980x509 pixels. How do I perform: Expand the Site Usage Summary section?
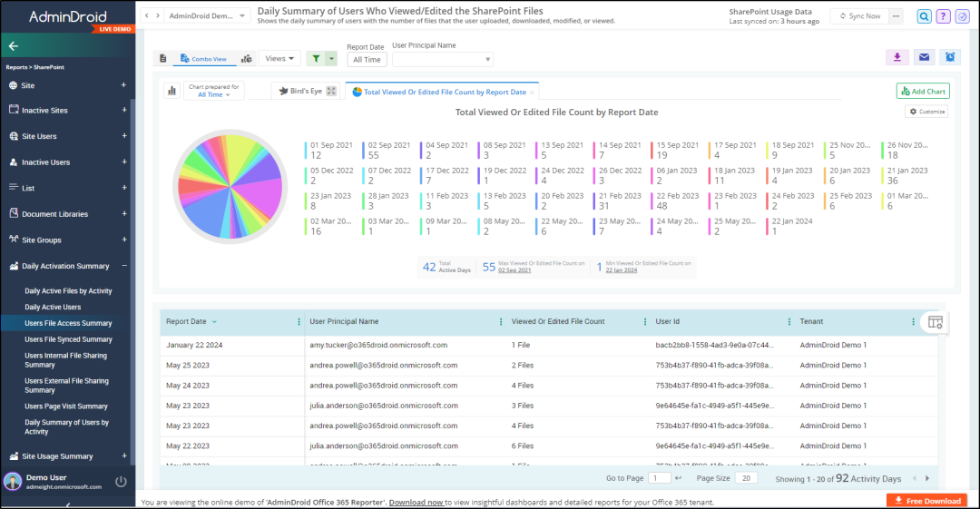[123, 455]
